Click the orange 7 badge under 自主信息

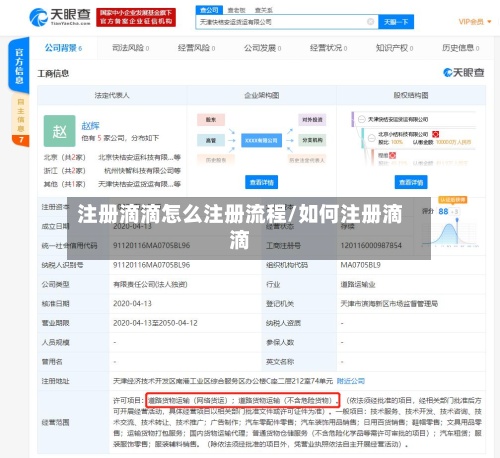coord(21,140)
